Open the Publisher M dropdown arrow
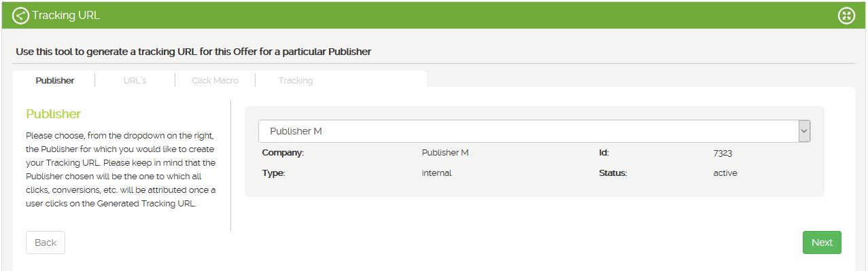Image resolution: width=868 pixels, height=271 pixels. click(x=804, y=131)
